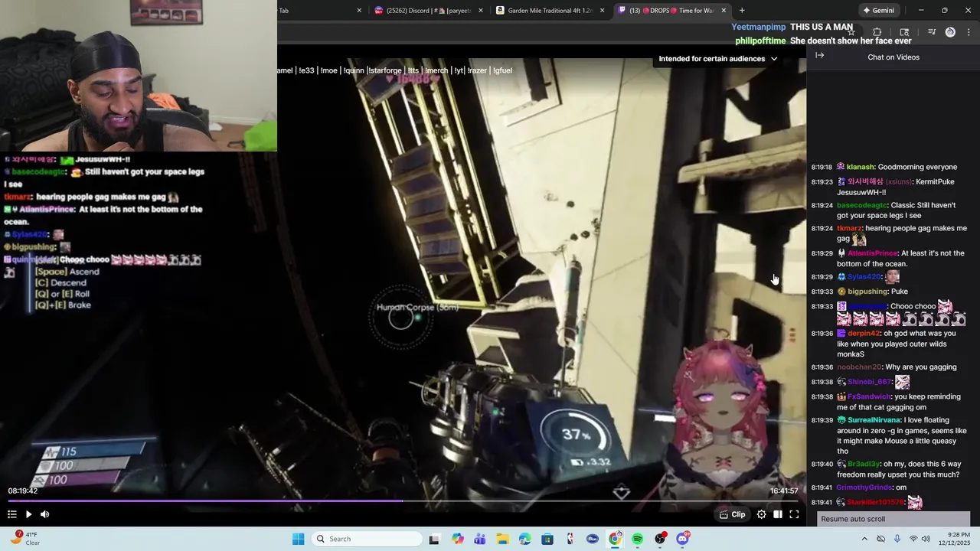
Task: Close the Discord tab
Action: pos(481,11)
